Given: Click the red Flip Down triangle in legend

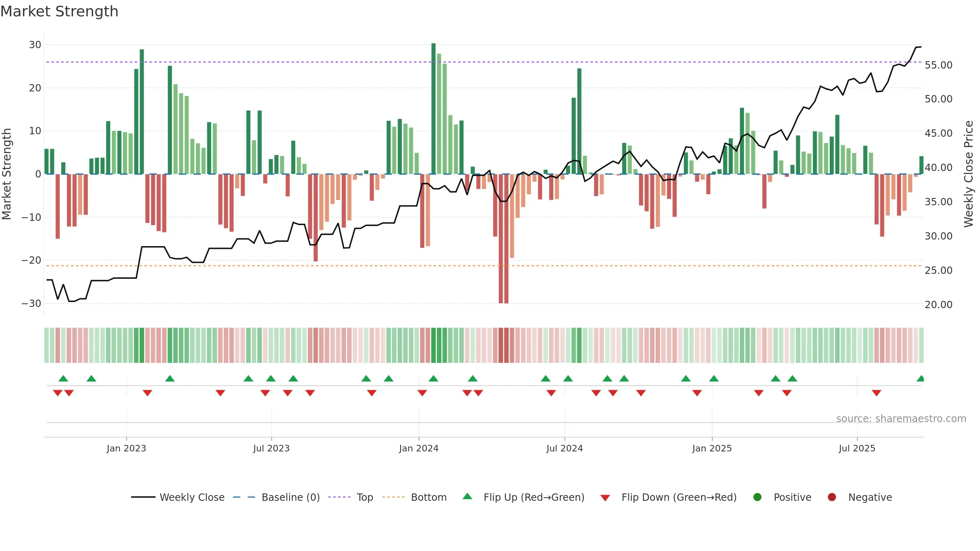Looking at the screenshot, I should (x=606, y=498).
